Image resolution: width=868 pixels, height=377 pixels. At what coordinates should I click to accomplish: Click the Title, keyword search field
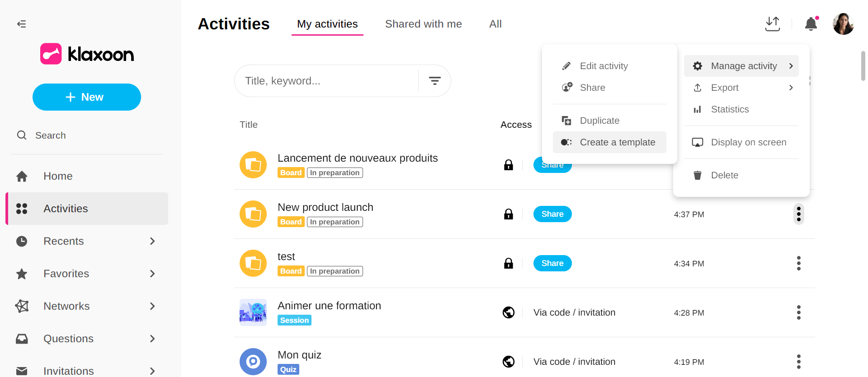tap(326, 81)
